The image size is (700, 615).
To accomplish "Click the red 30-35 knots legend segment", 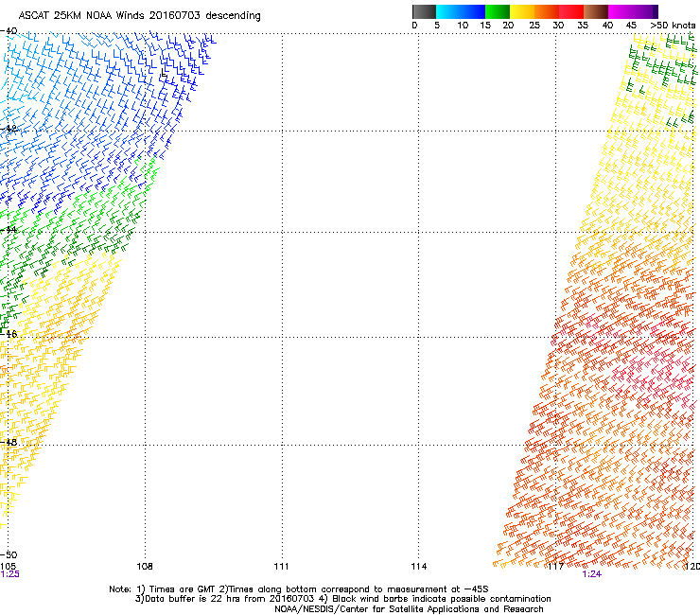I will click(x=571, y=11).
